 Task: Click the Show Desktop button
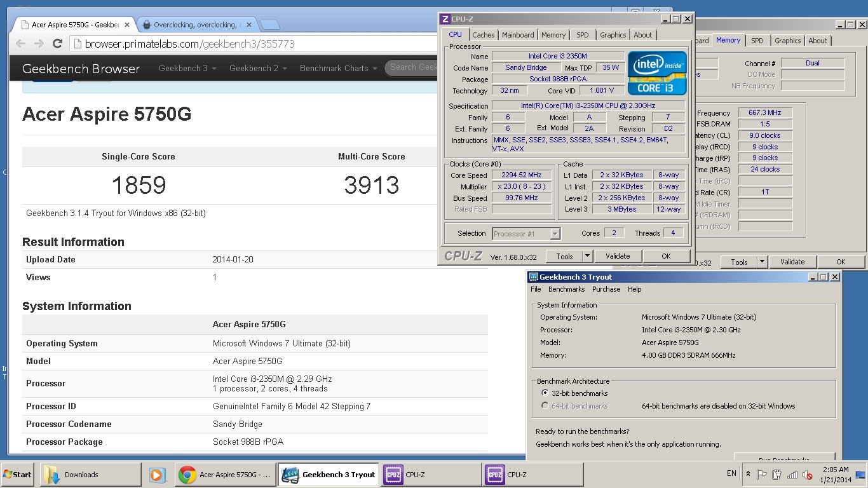861,475
